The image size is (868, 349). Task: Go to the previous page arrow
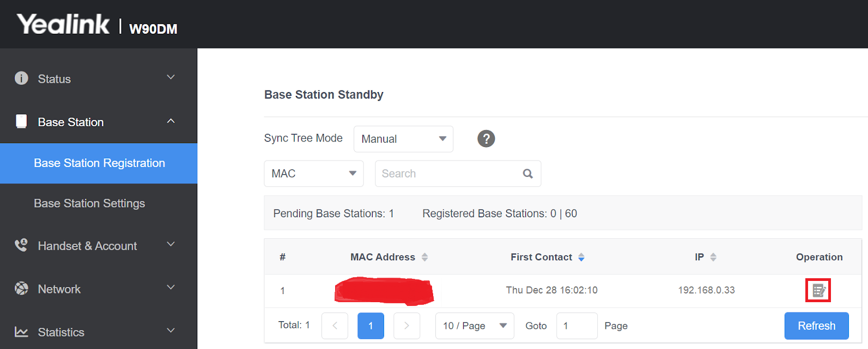335,326
